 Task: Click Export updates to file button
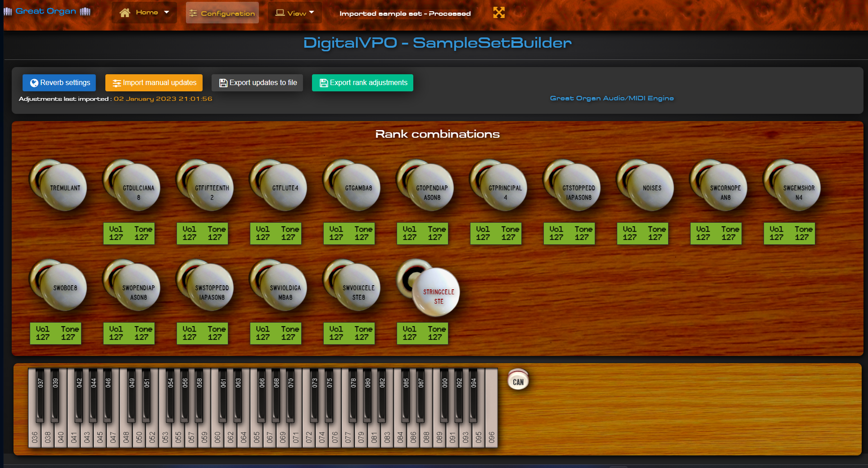pyautogui.click(x=258, y=83)
